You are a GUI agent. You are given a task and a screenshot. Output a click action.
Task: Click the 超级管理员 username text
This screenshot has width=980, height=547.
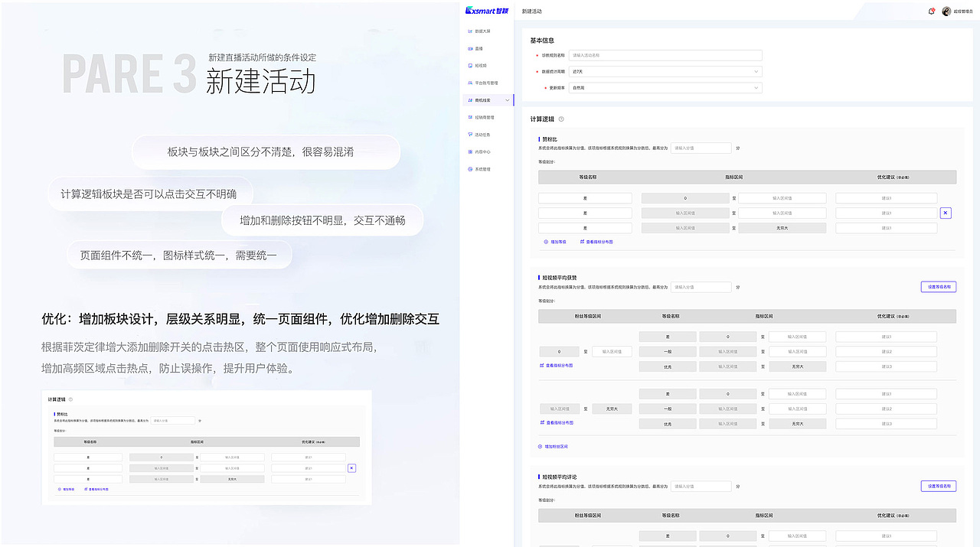point(962,11)
